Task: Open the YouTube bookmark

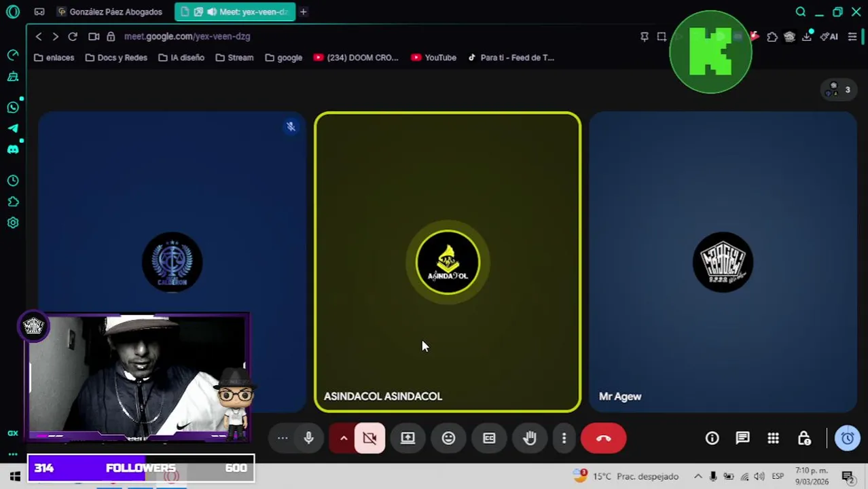Action: coord(433,58)
